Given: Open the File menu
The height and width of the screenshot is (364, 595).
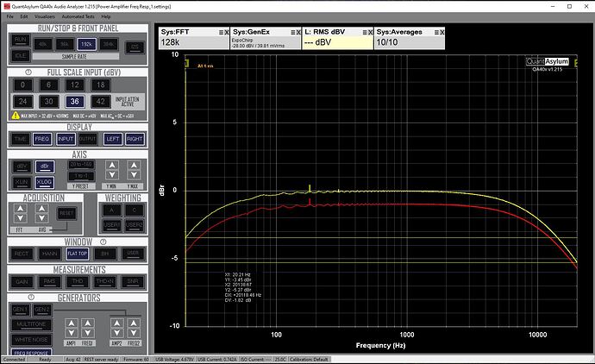Looking at the screenshot, I should click(x=10, y=16).
